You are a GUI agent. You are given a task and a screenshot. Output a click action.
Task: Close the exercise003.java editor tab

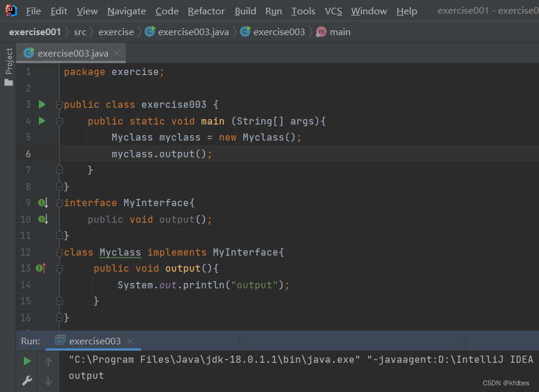pyautogui.click(x=117, y=53)
